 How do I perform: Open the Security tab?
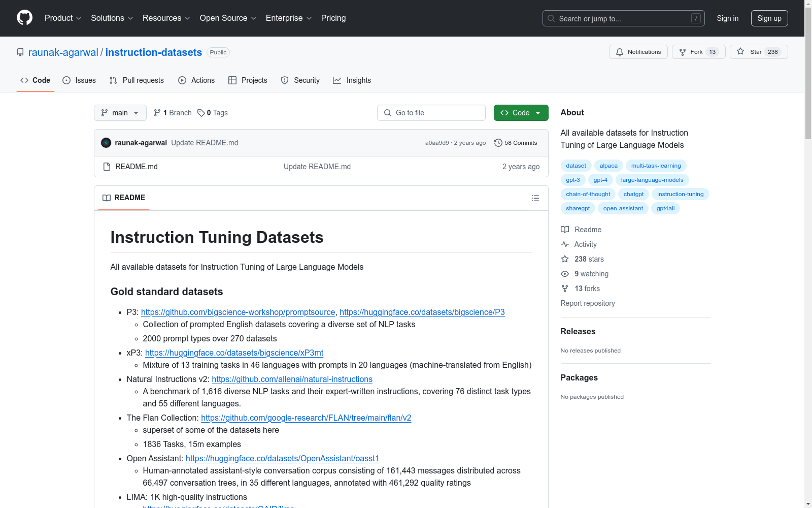click(300, 80)
